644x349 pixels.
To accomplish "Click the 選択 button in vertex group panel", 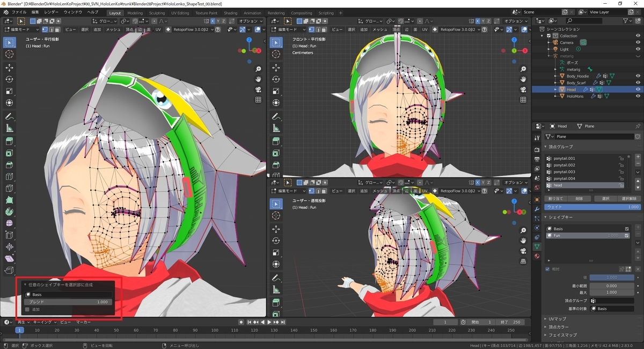I will (x=606, y=198).
